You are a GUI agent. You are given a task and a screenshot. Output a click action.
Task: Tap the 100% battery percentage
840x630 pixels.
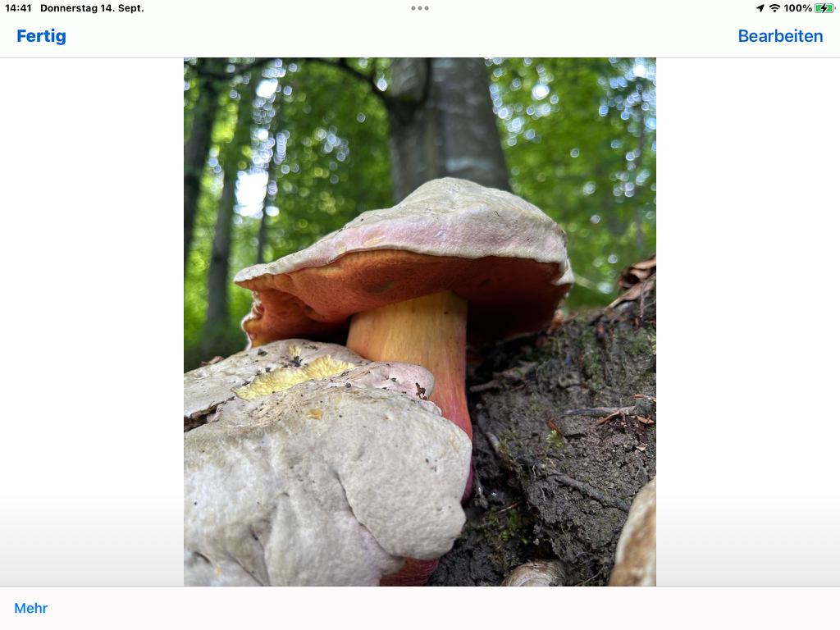(x=797, y=8)
